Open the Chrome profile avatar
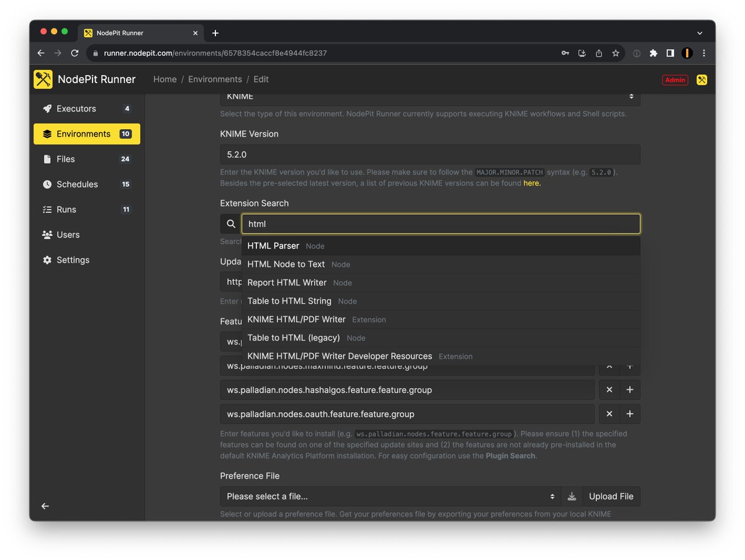Viewport: 745px width, 560px height. coord(687,53)
